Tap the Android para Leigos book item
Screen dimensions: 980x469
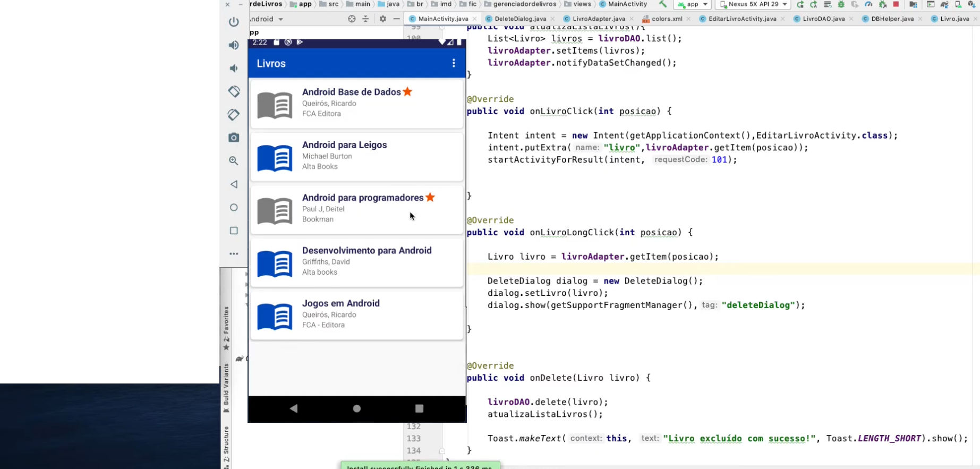point(356,156)
